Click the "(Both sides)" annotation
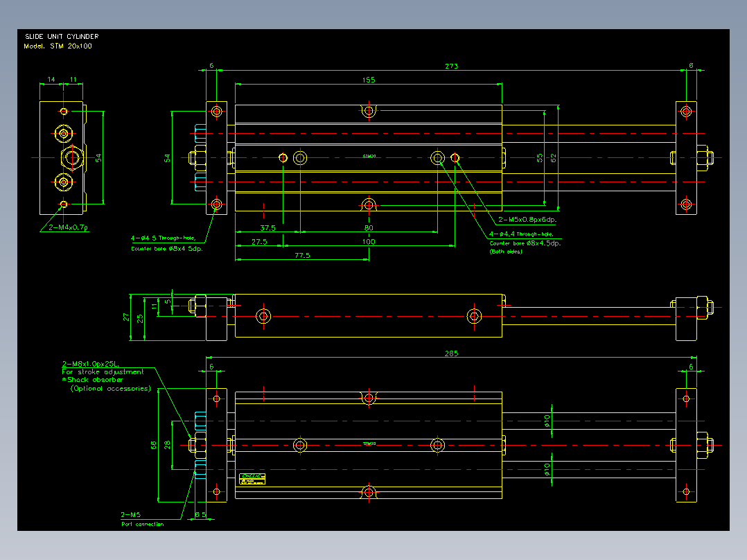Viewport: 747px width, 560px height. pyautogui.click(x=506, y=252)
